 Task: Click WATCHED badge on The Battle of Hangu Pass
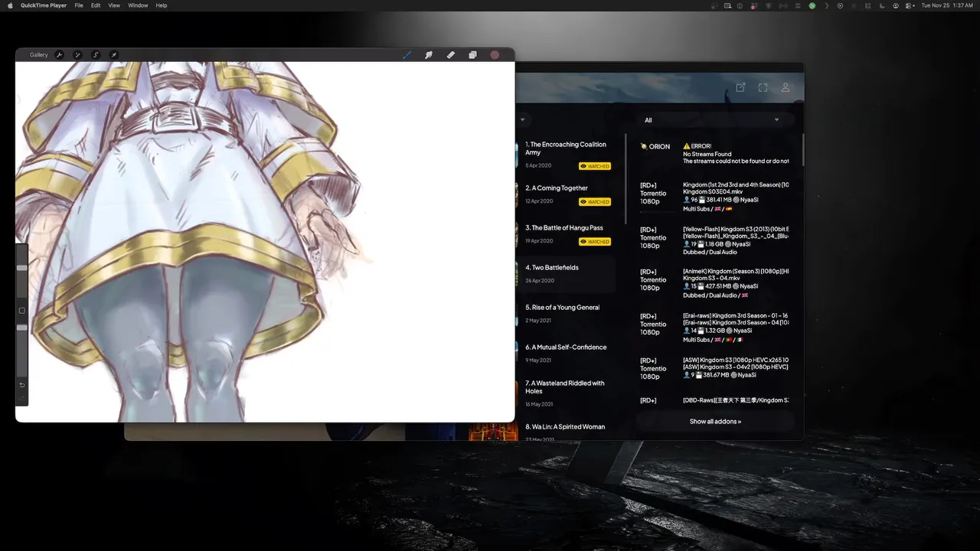point(595,242)
